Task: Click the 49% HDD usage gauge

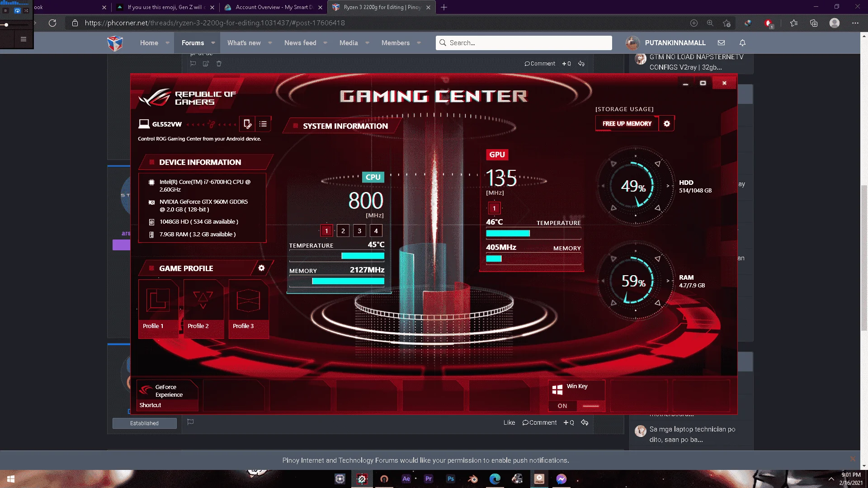Action: pos(635,186)
